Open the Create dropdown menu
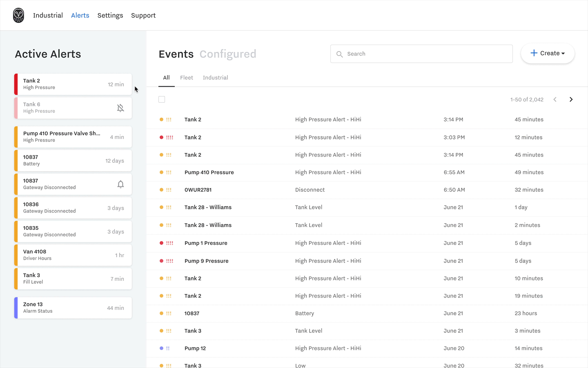The image size is (588, 368). point(548,53)
